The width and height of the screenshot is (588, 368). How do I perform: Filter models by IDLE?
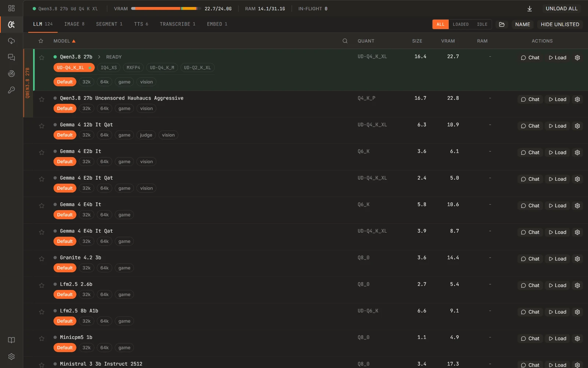(482, 24)
